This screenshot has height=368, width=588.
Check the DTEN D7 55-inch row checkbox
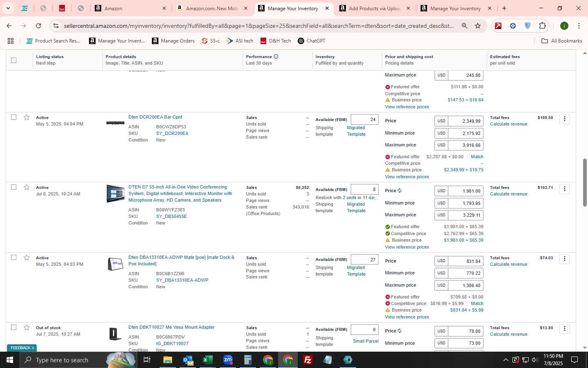[13, 187]
